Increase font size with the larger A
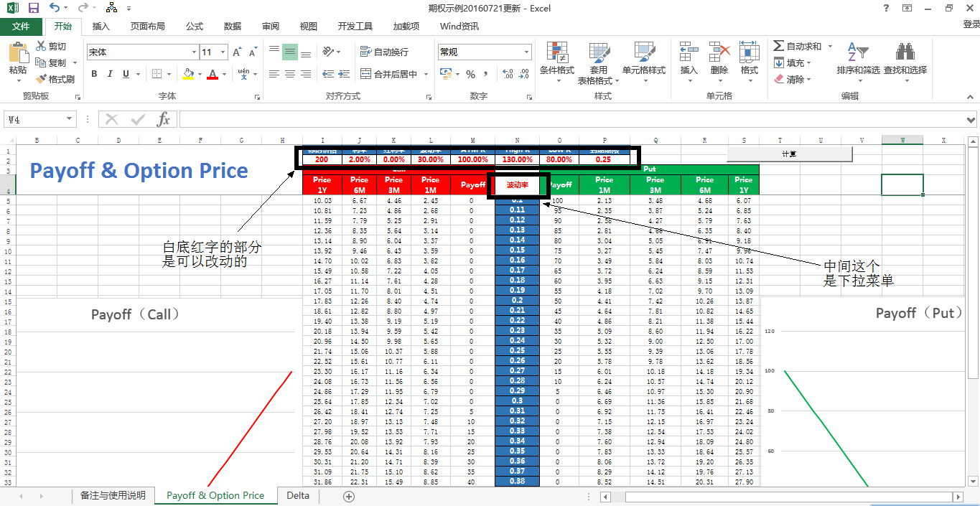The height and width of the screenshot is (506, 980). point(238,52)
